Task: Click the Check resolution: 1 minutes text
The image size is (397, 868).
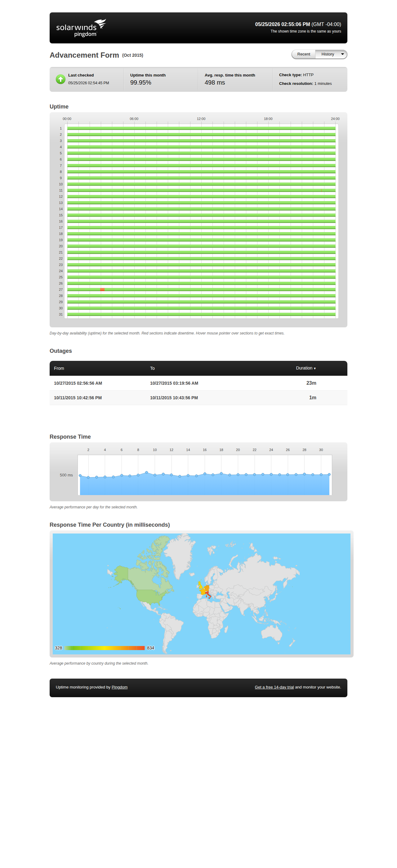Action: [305, 84]
